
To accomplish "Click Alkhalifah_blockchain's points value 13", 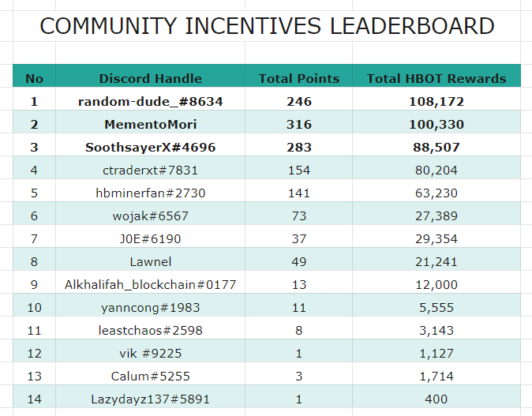I will pyautogui.click(x=299, y=285).
